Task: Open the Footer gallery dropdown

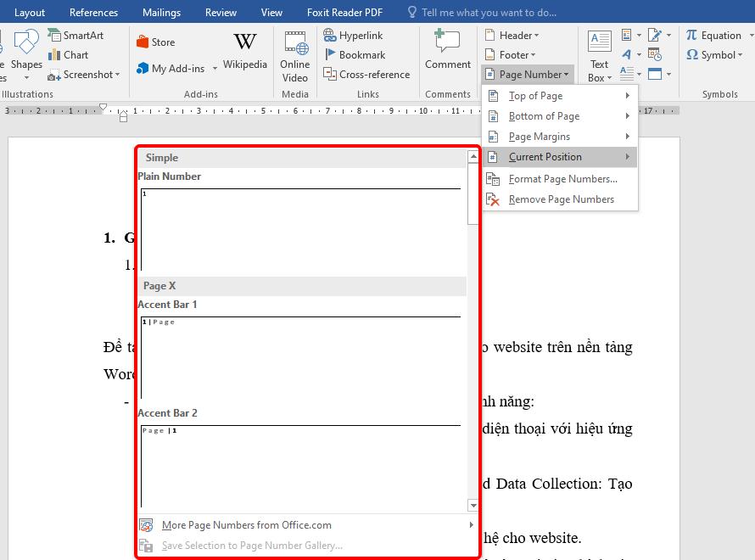Action: click(512, 54)
